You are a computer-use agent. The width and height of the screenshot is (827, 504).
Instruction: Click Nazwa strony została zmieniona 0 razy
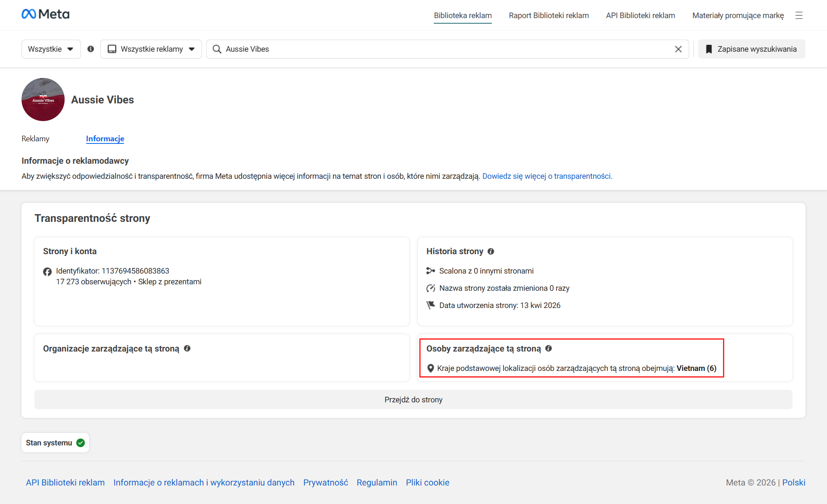(504, 288)
